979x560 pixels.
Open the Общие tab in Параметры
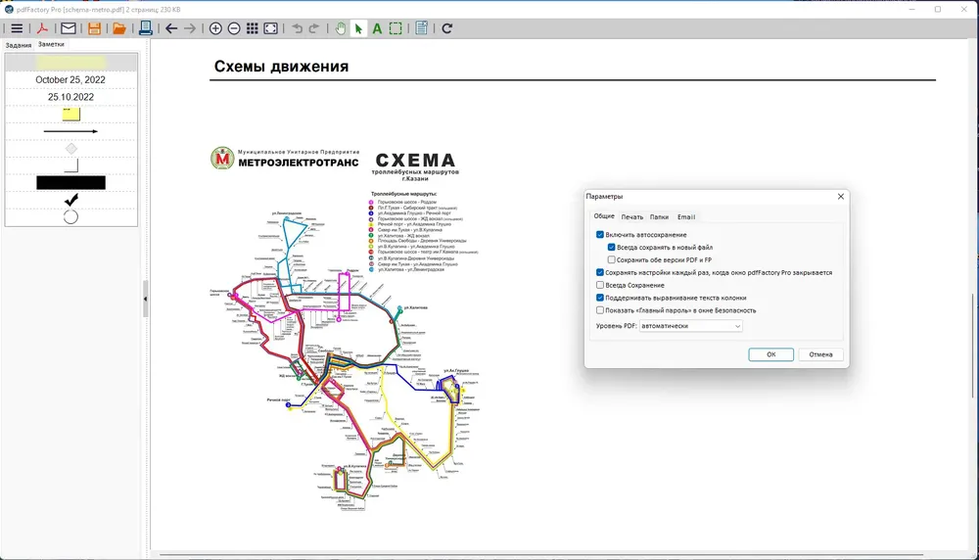pyautogui.click(x=604, y=216)
